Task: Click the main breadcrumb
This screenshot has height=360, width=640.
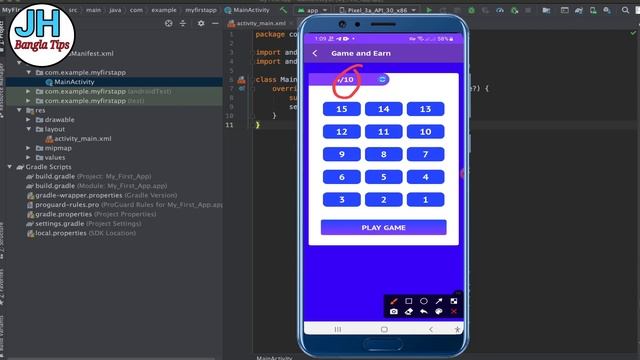Action: pyautogui.click(x=93, y=10)
